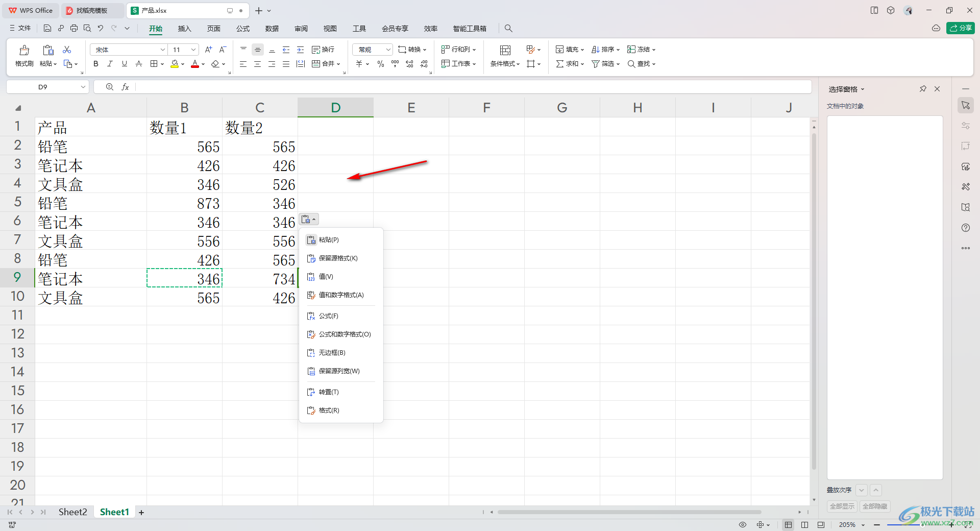This screenshot has height=531, width=980.
Task: Click the ribbon search magnifier icon
Action: point(508,29)
